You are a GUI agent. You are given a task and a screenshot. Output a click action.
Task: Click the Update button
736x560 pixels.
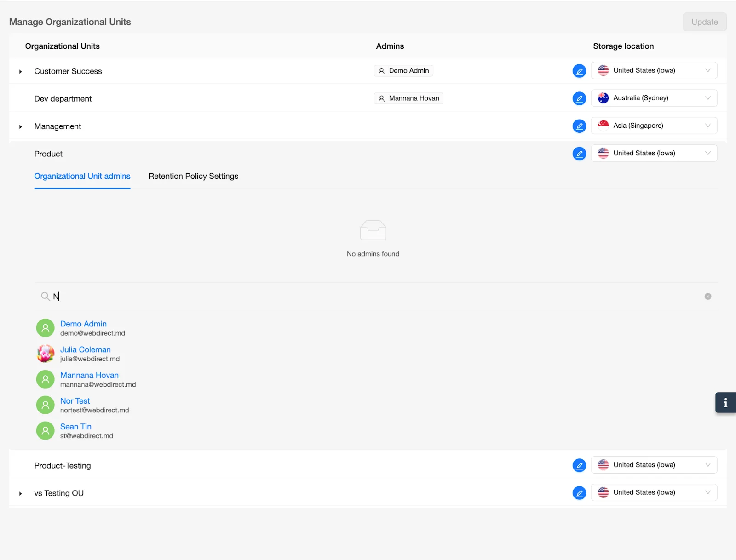coord(704,22)
